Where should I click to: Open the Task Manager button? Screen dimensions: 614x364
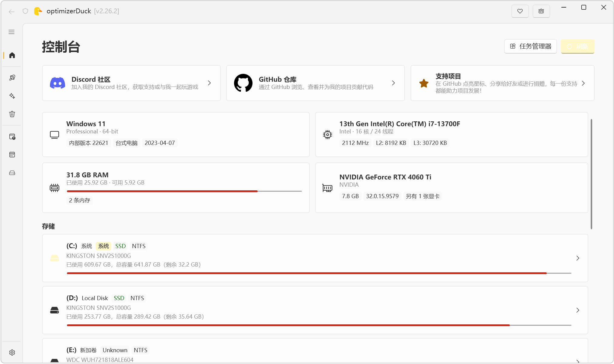click(530, 46)
